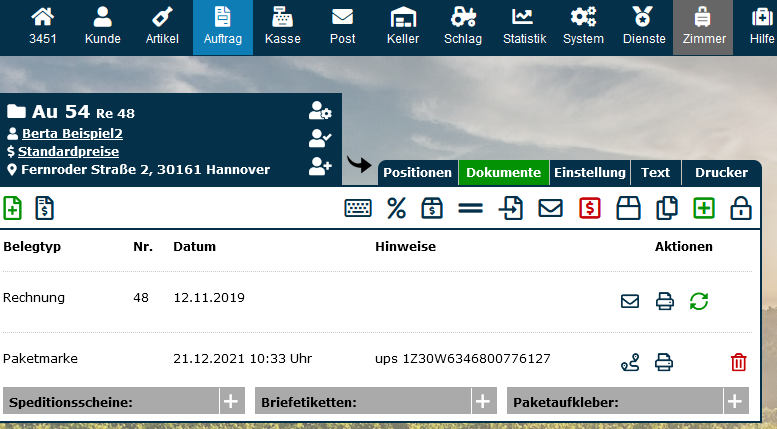Screen dimensions: 777x429
Task: Switch to the Einstellung tab
Action: click(x=590, y=172)
